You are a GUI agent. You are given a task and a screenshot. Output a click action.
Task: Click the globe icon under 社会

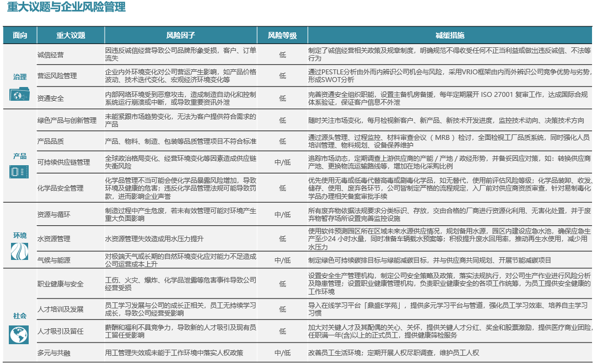coord(19,335)
